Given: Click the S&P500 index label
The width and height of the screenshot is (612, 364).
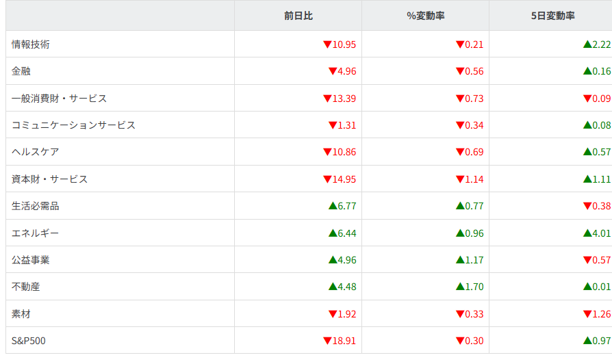Looking at the screenshot, I should click(29, 341).
